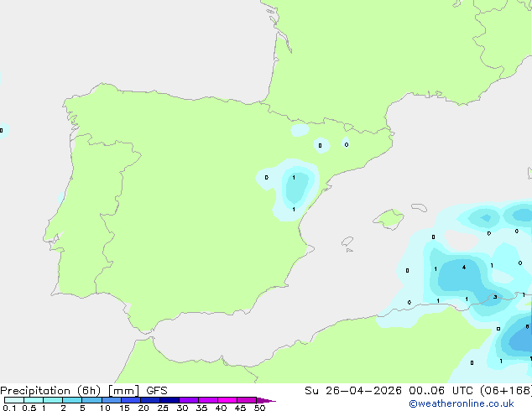Pick the 15–20 mm legend color box

(x=131, y=400)
